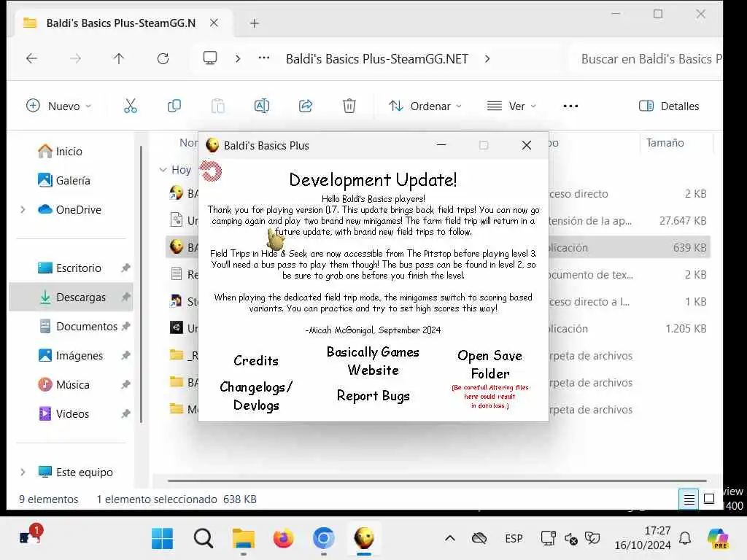This screenshot has width=747, height=560.
Task: Click the Rename icon in toolbar
Action: [262, 106]
